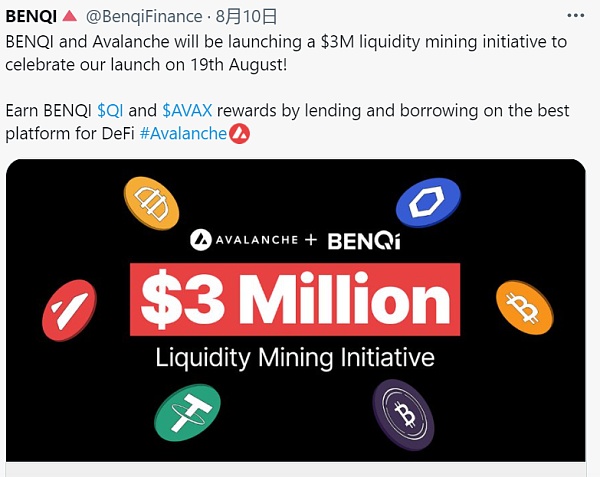This screenshot has height=477, width=600.
Task: Click the Liquidity Mining Initiative caption
Action: pyautogui.click(x=295, y=357)
